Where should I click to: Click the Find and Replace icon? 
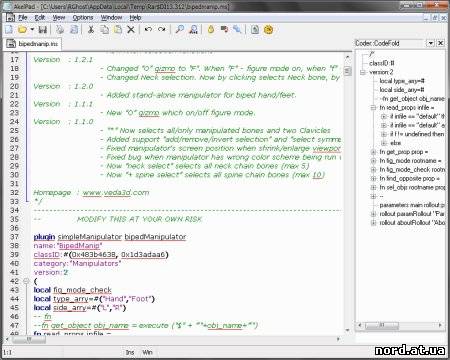point(193,30)
